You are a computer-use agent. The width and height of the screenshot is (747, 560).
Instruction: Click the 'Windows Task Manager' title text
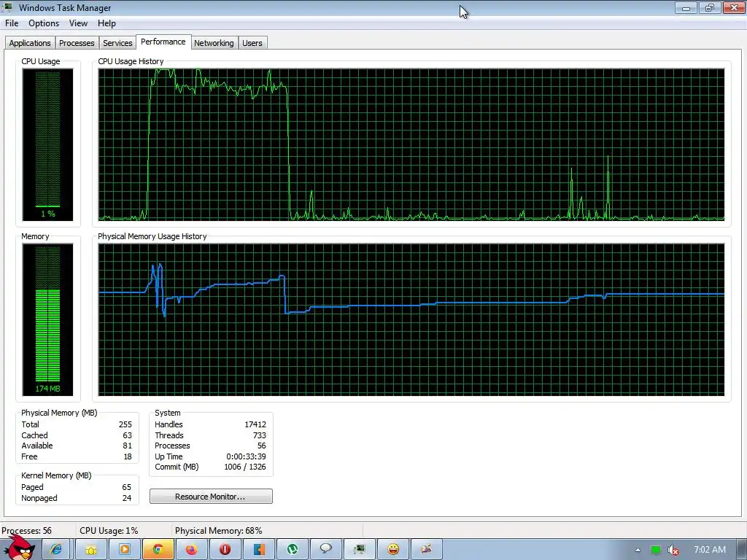coord(65,8)
